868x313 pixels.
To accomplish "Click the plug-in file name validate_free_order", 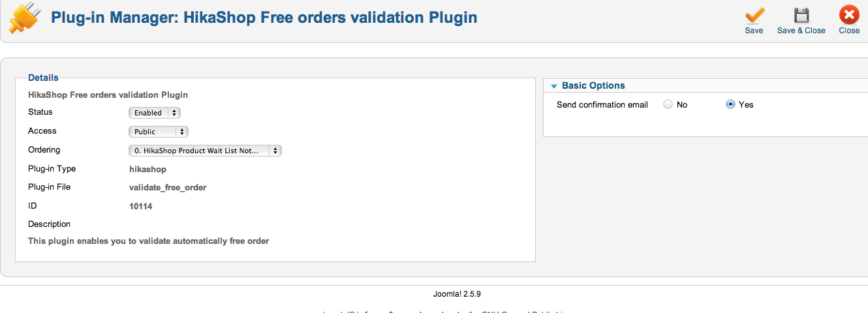I will 168,188.
